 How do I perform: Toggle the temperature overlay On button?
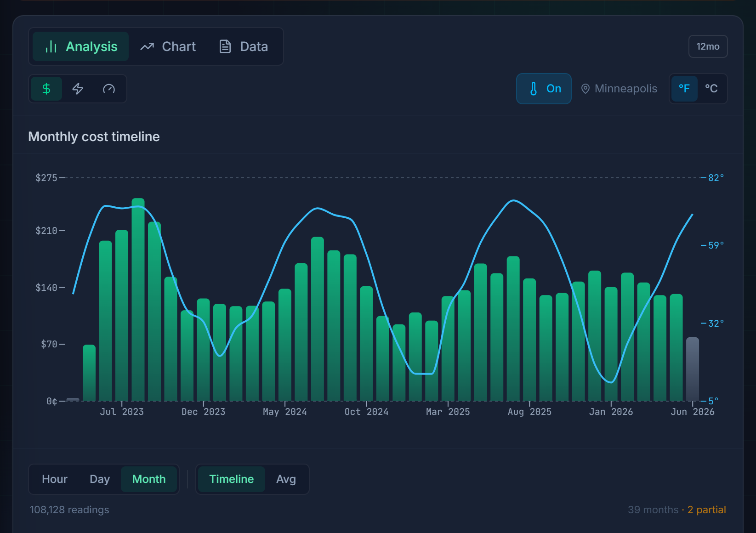(x=544, y=89)
